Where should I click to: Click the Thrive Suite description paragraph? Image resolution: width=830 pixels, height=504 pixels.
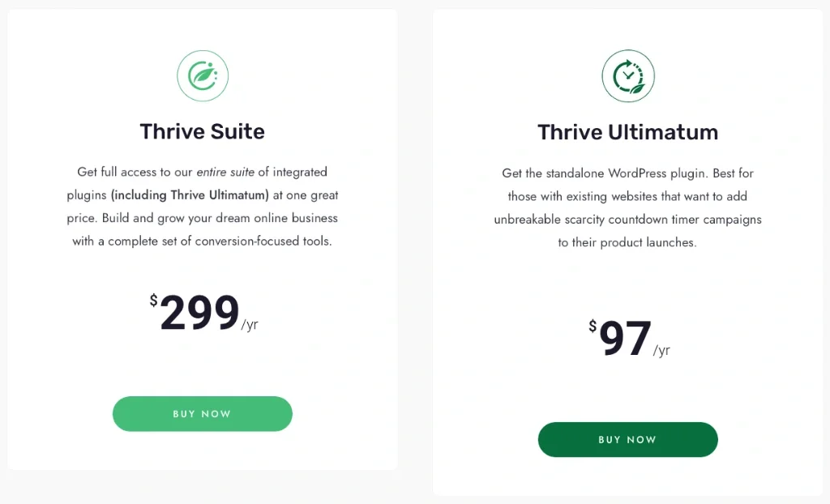pyautogui.click(x=202, y=206)
